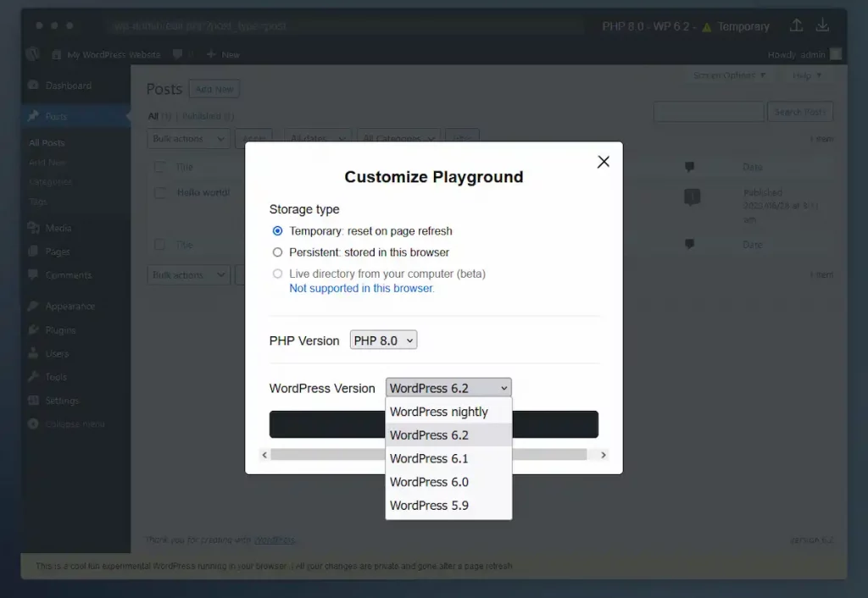Collapse the admin sidebar menu
Image resolution: width=868 pixels, height=598 pixels.
click(65, 424)
